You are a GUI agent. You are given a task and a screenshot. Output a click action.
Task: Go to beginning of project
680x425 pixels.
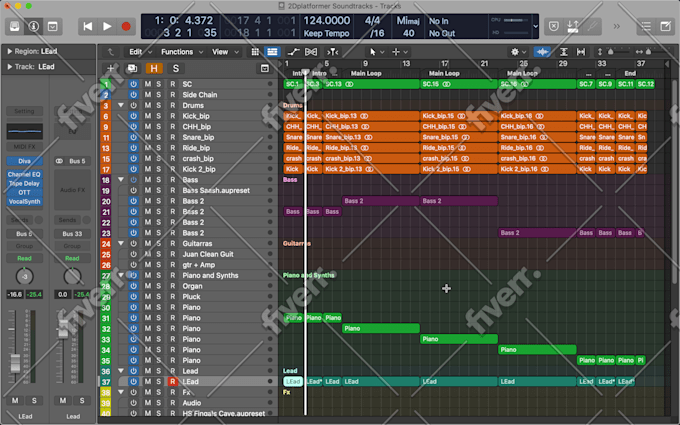coord(88,26)
